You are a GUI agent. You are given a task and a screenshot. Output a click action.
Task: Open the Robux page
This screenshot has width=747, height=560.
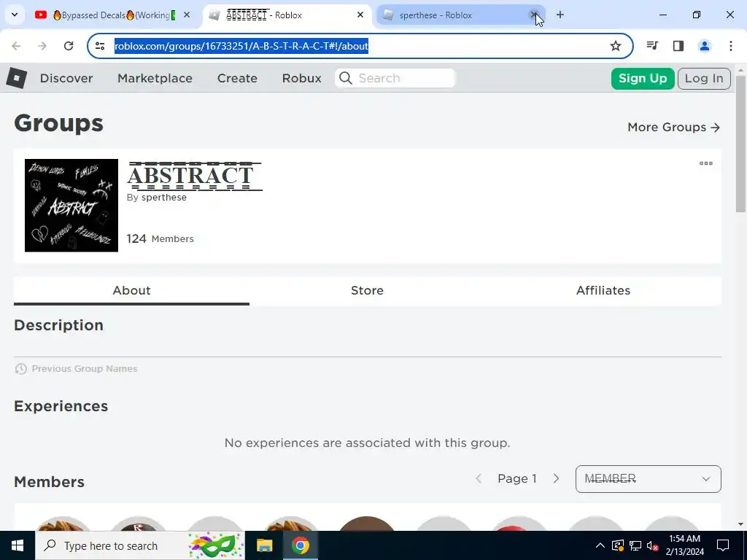click(x=301, y=79)
